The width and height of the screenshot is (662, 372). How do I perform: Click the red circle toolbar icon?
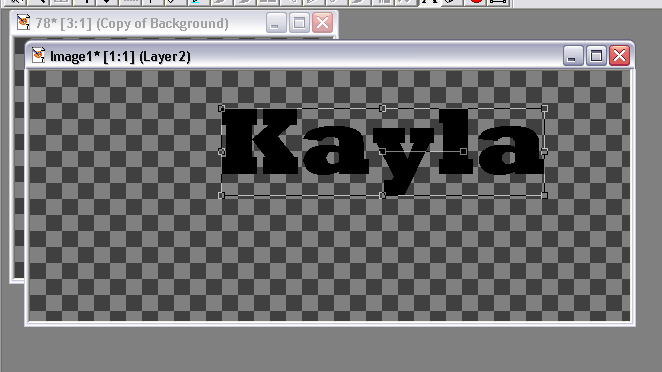477,2
